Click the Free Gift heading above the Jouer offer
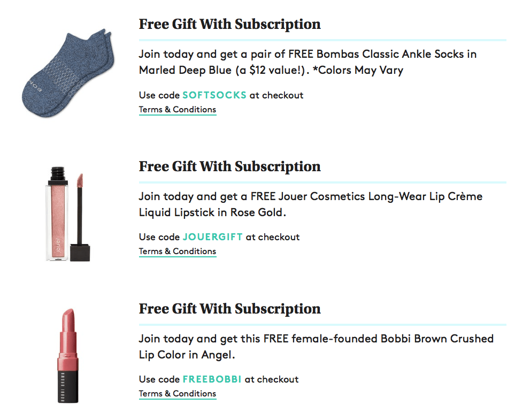530x420 pixels. pos(229,166)
